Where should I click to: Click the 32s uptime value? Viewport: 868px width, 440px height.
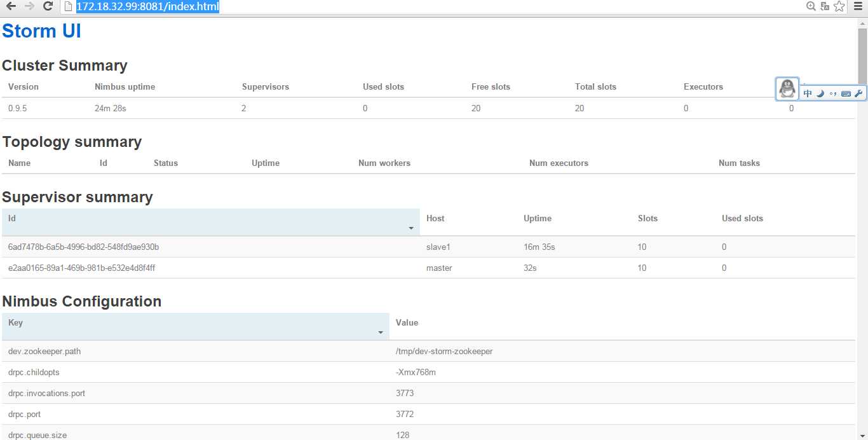pyautogui.click(x=530, y=268)
